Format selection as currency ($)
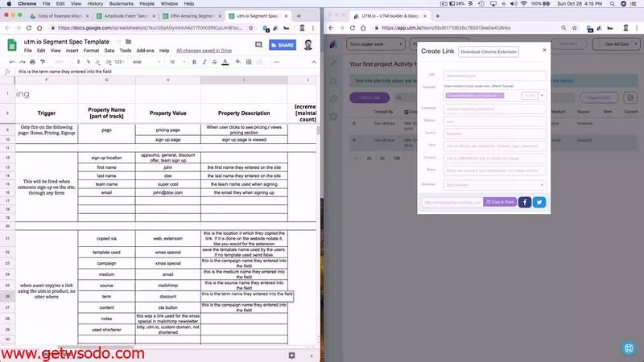The image size is (644, 362). click(x=78, y=62)
